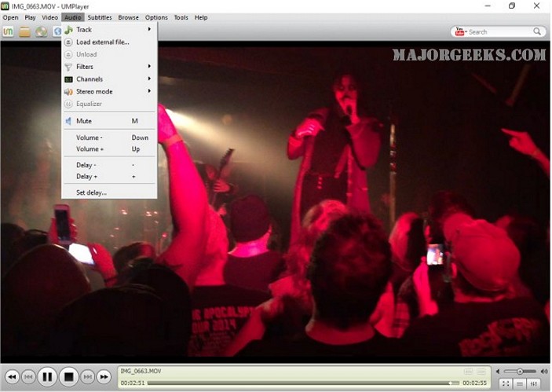Select Volume - menu entry
The image size is (552, 392).
(109, 137)
